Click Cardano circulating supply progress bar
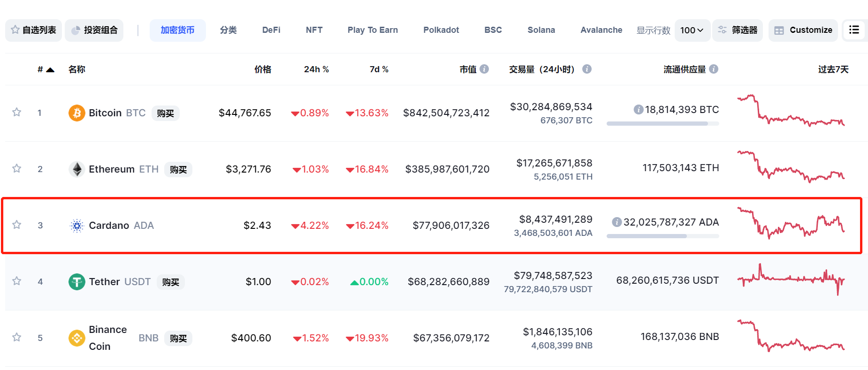868x370 pixels. tap(662, 236)
